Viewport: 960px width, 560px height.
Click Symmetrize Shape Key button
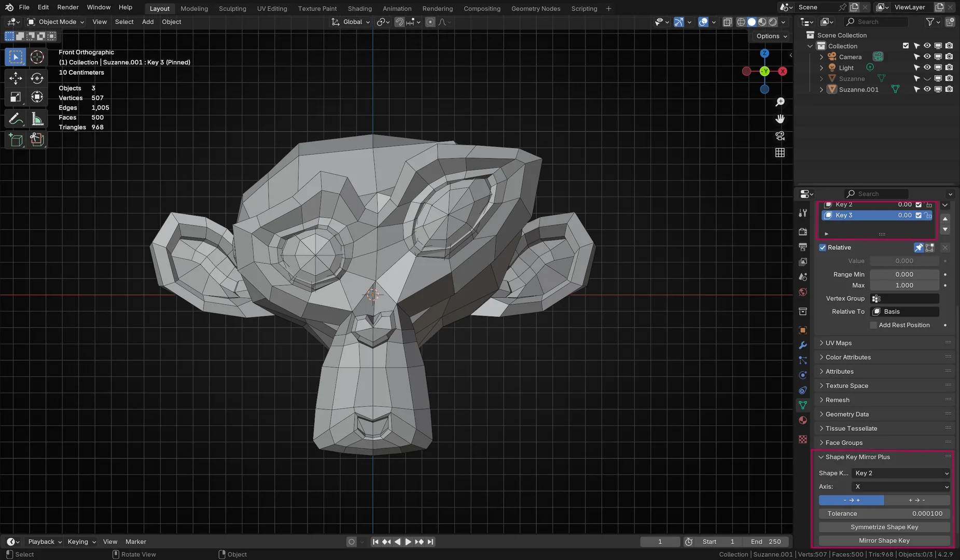884,527
